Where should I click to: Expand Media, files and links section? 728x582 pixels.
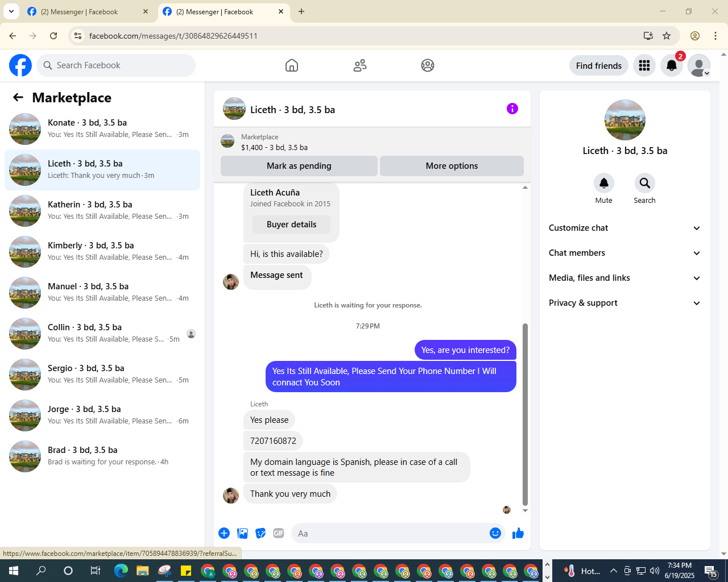pyautogui.click(x=624, y=278)
